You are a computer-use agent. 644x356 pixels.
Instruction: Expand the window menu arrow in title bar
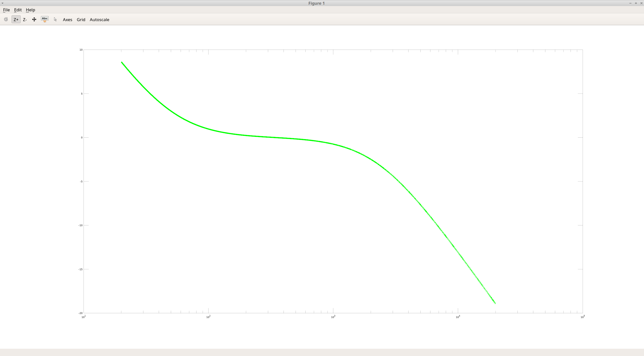[3, 3]
